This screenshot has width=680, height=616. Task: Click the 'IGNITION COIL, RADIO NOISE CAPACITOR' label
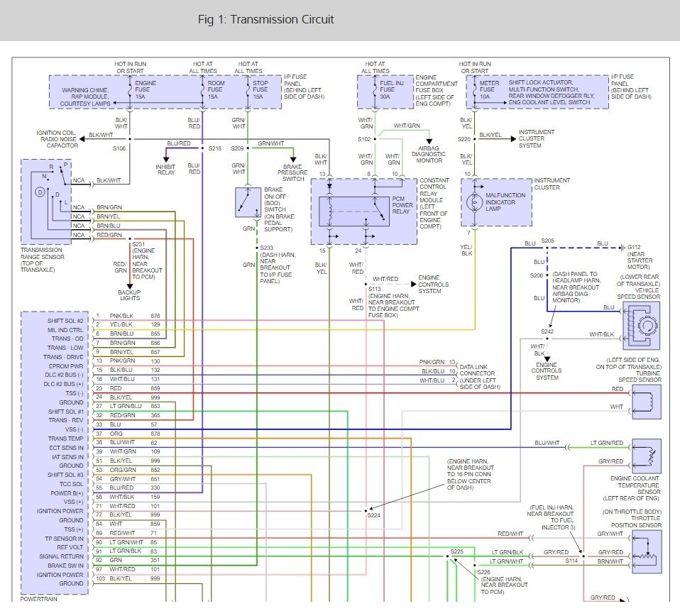(x=56, y=139)
